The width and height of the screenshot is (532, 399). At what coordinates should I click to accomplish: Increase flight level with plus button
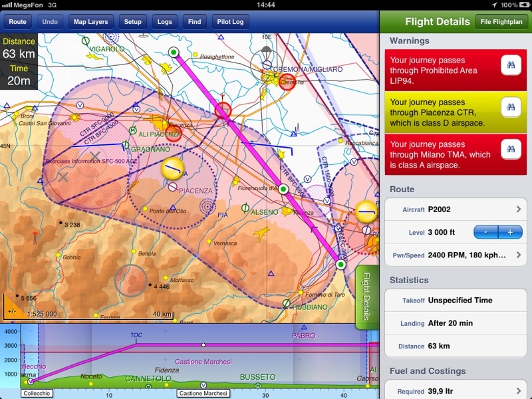pyautogui.click(x=510, y=232)
